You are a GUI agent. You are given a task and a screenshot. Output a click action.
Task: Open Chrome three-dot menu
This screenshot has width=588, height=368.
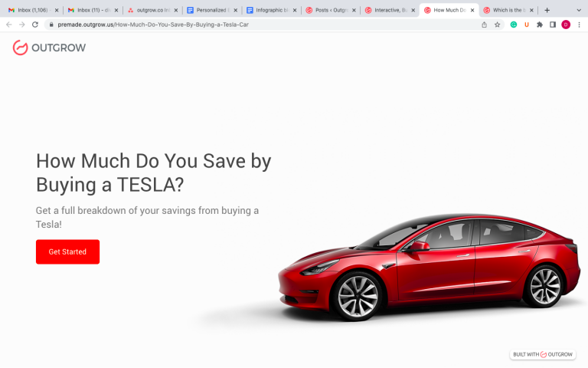tap(579, 25)
